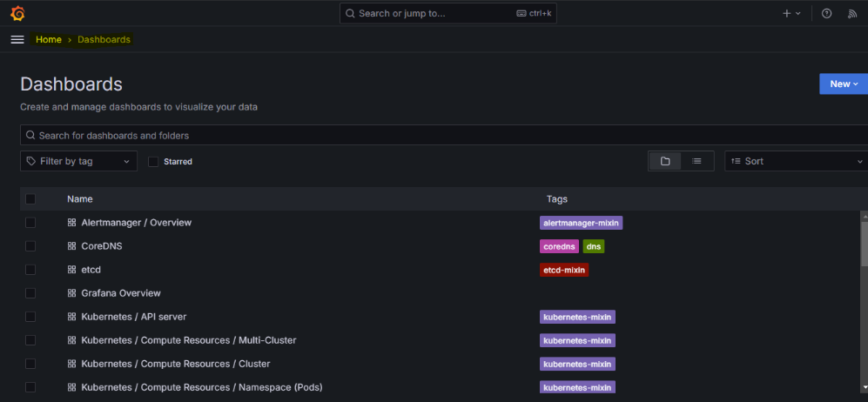The image size is (868, 402).
Task: Open Alertmanager / Overview dashboard
Action: pyautogui.click(x=136, y=222)
